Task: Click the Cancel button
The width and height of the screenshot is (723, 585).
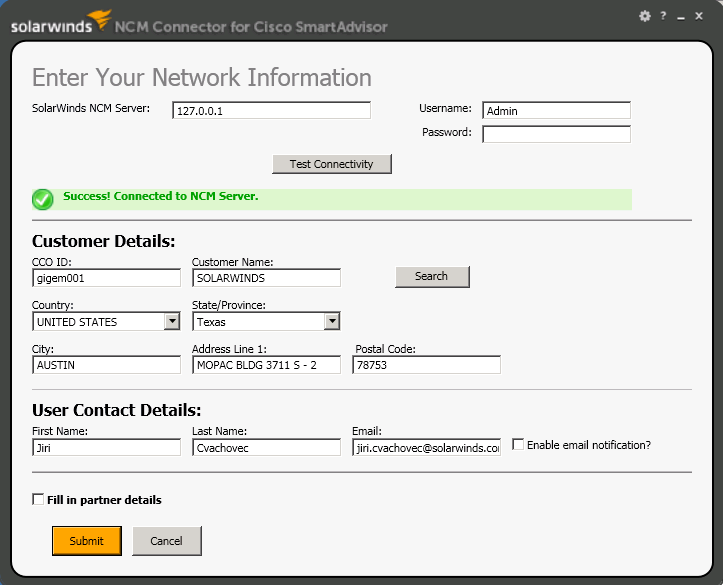Action: point(167,541)
